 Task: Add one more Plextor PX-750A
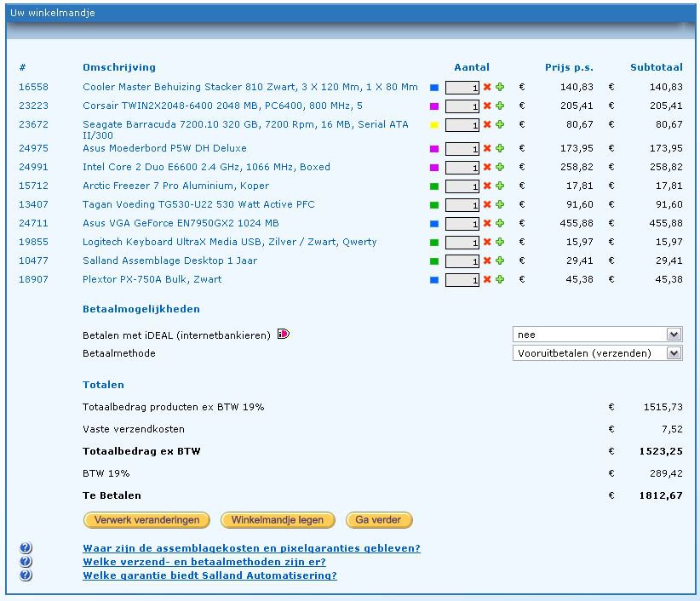(x=500, y=279)
